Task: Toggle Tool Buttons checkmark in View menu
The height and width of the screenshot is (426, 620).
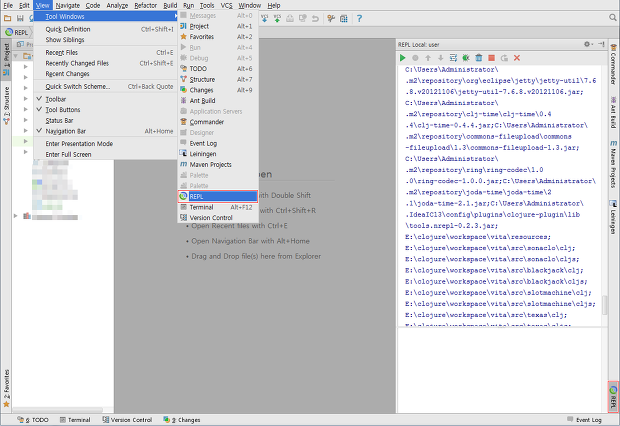Action: (105, 110)
